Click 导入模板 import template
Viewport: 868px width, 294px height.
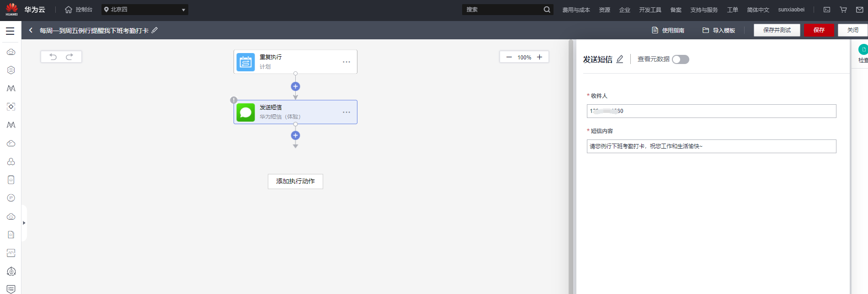pos(719,30)
